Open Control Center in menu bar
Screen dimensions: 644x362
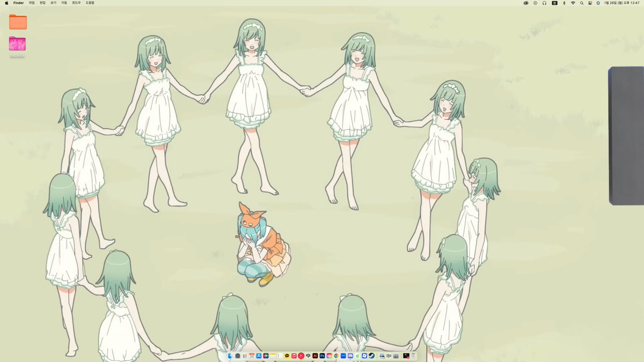pos(590,3)
